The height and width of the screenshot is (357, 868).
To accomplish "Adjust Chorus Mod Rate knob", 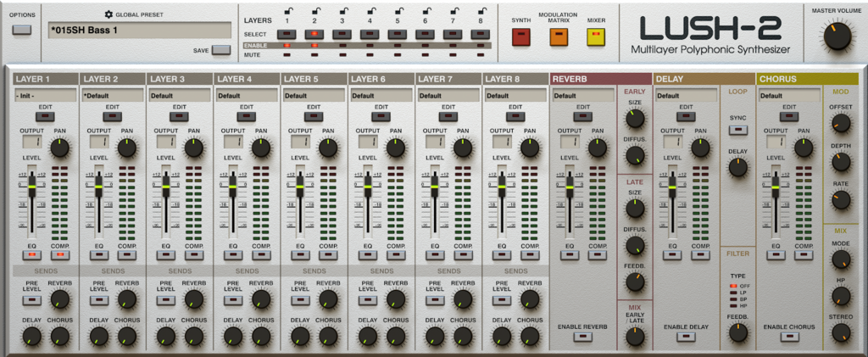I will [840, 200].
